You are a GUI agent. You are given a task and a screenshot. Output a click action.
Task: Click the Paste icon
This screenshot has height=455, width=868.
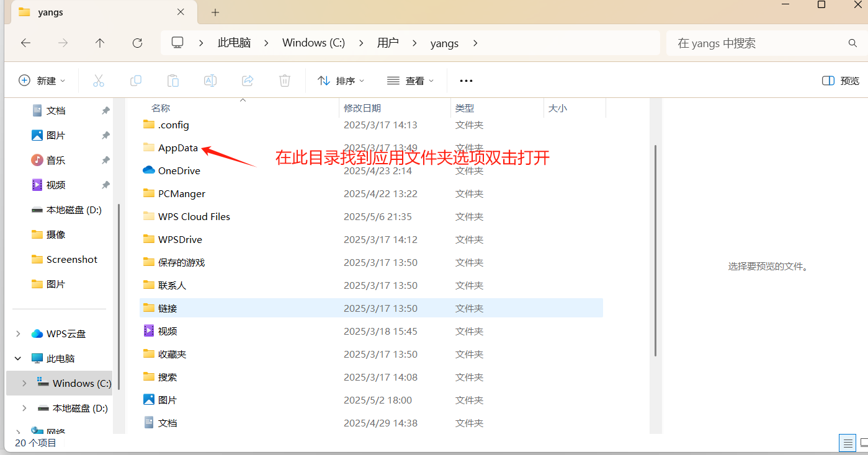(173, 81)
